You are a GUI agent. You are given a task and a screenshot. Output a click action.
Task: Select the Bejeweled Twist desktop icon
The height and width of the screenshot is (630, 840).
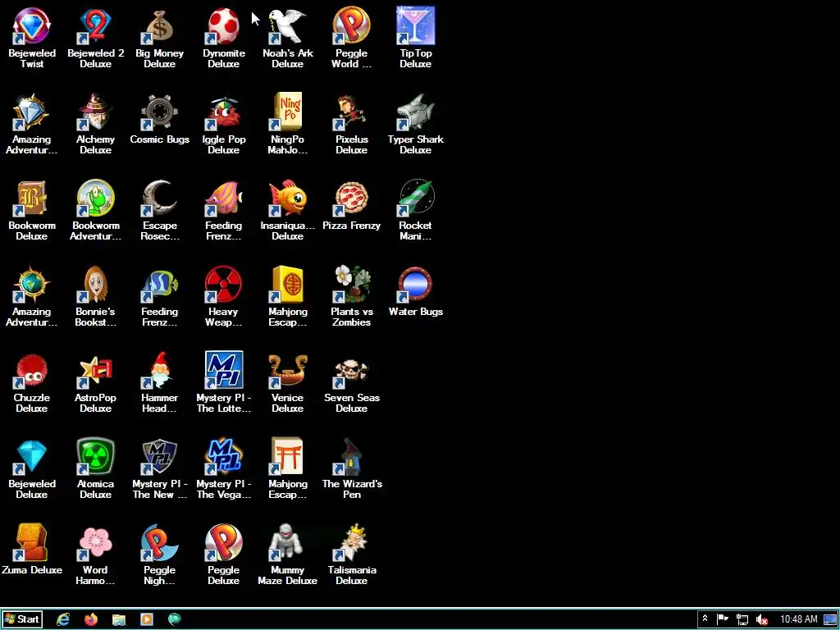click(32, 26)
